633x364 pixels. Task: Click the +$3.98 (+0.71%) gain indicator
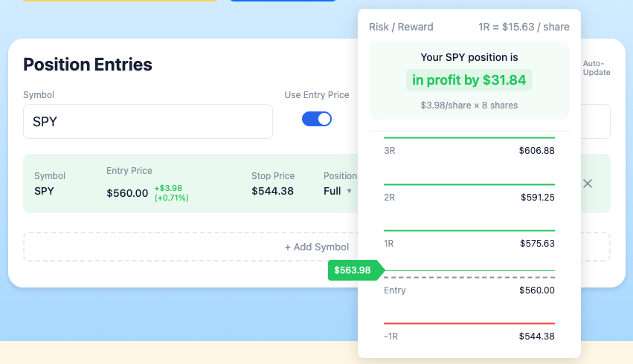[172, 192]
